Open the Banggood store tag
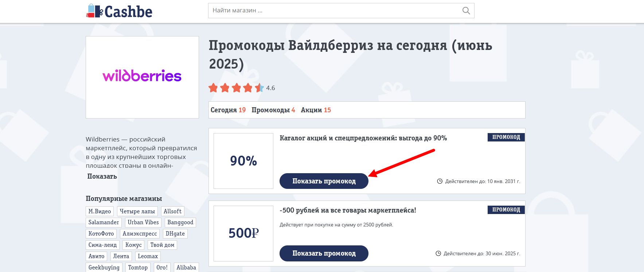 [180, 222]
